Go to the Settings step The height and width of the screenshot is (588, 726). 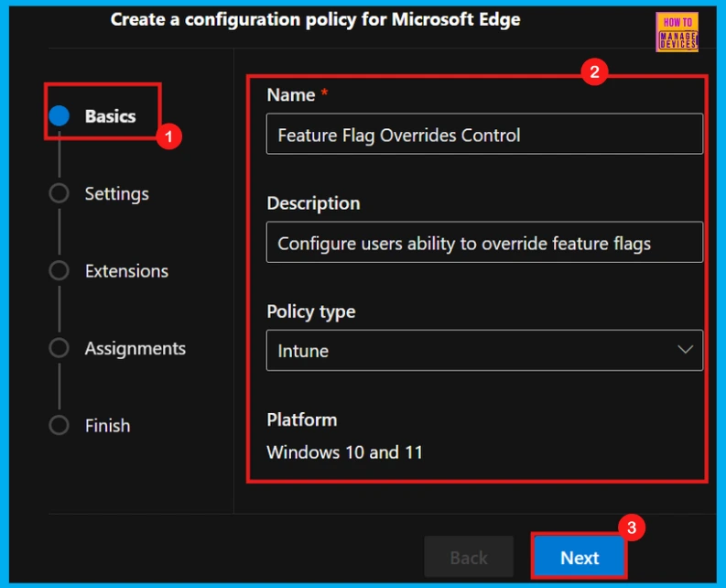[116, 193]
